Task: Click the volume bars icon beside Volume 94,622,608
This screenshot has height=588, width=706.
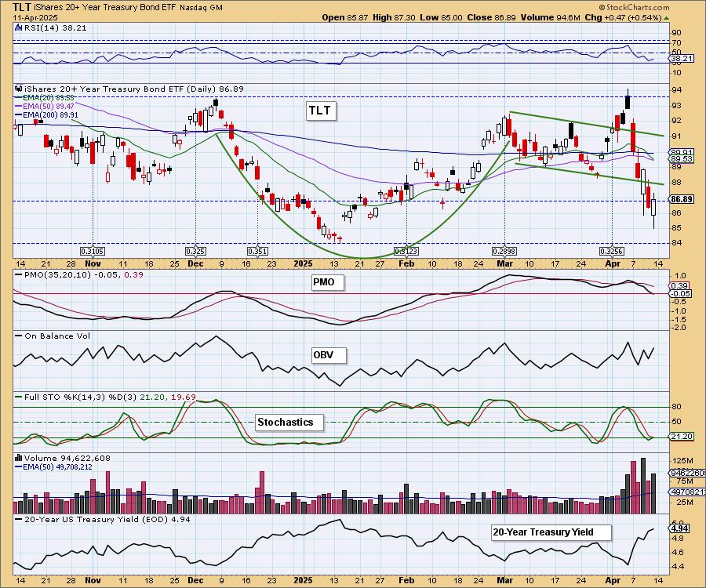Action: [x=19, y=458]
